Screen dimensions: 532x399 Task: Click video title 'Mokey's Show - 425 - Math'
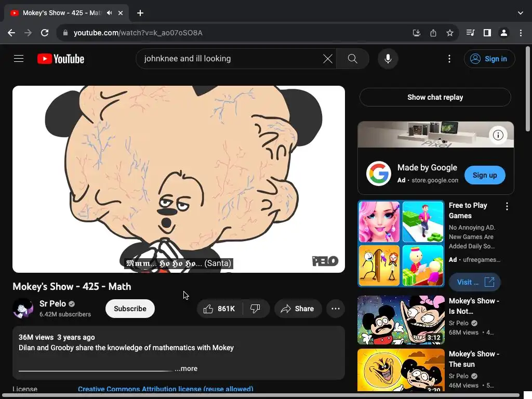(x=72, y=287)
